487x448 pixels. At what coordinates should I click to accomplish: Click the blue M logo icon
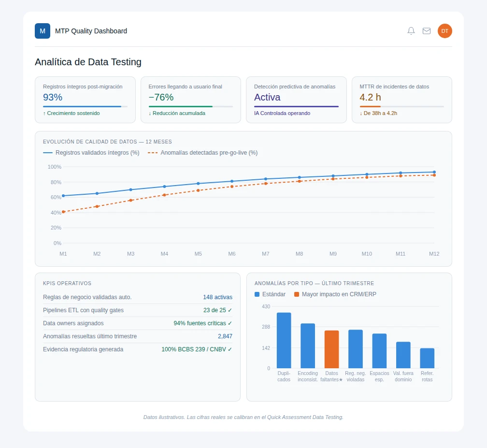tap(43, 31)
